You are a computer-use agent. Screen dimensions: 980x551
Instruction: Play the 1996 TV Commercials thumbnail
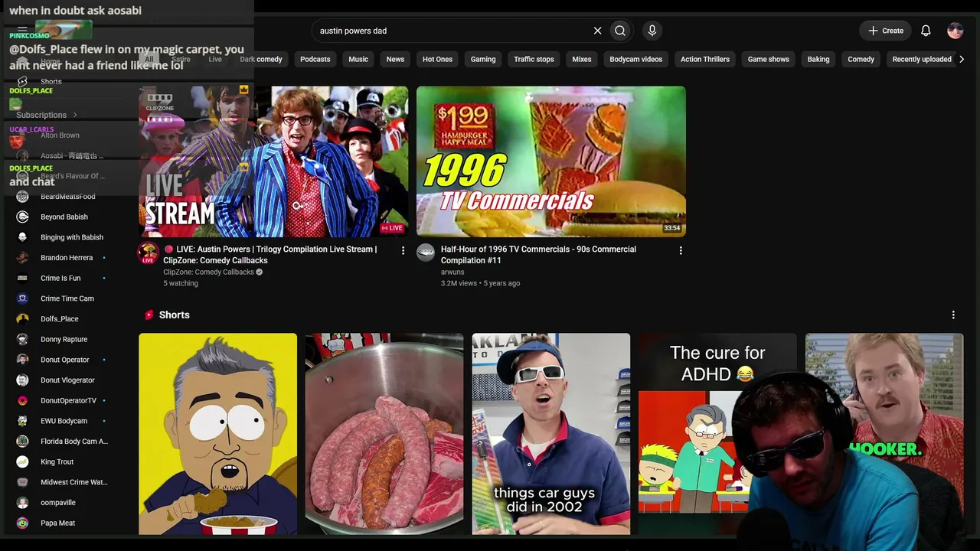551,161
